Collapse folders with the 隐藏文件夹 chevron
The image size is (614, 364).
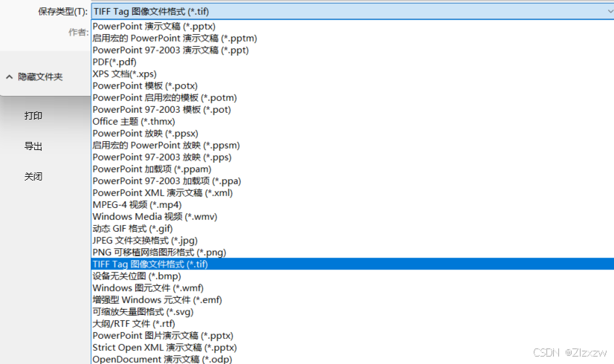coord(10,77)
